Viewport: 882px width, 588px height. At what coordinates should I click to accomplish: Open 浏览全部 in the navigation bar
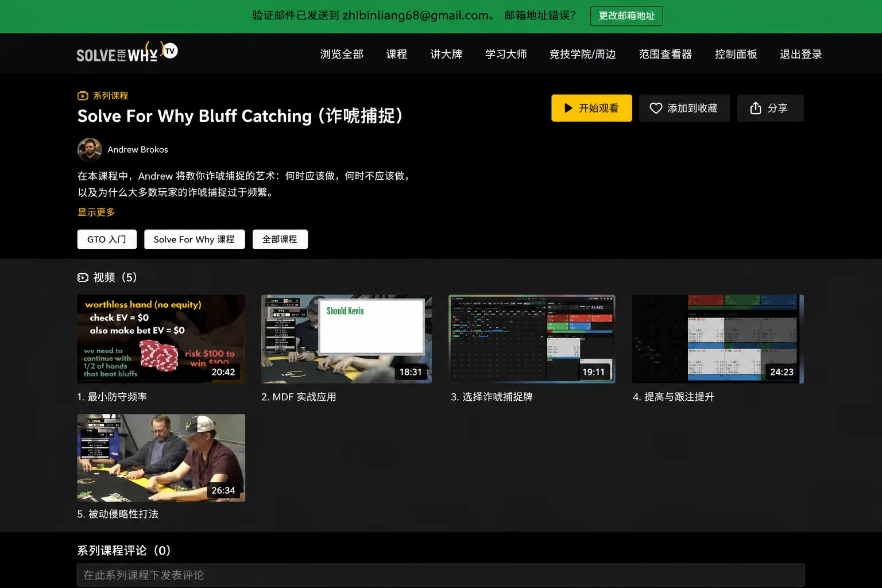[342, 54]
